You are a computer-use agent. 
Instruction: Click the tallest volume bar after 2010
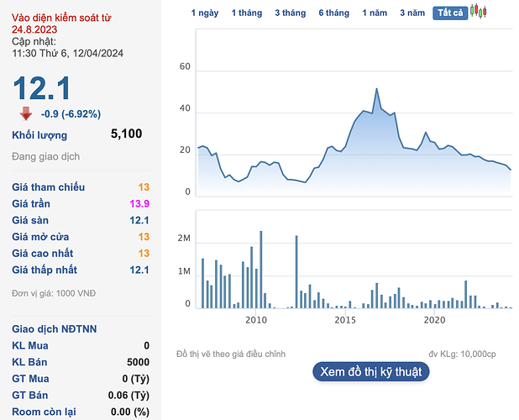(x=261, y=270)
